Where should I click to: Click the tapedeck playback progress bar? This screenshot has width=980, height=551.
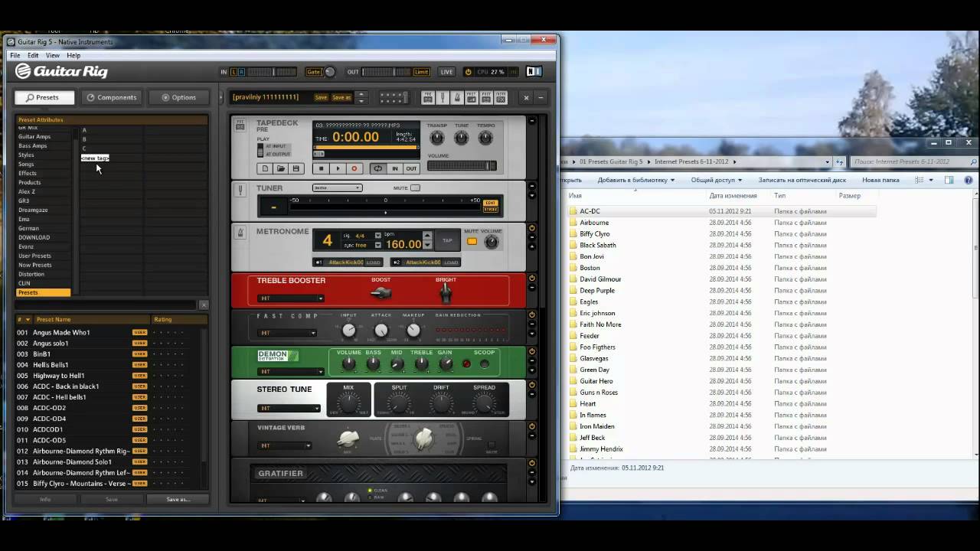point(366,147)
